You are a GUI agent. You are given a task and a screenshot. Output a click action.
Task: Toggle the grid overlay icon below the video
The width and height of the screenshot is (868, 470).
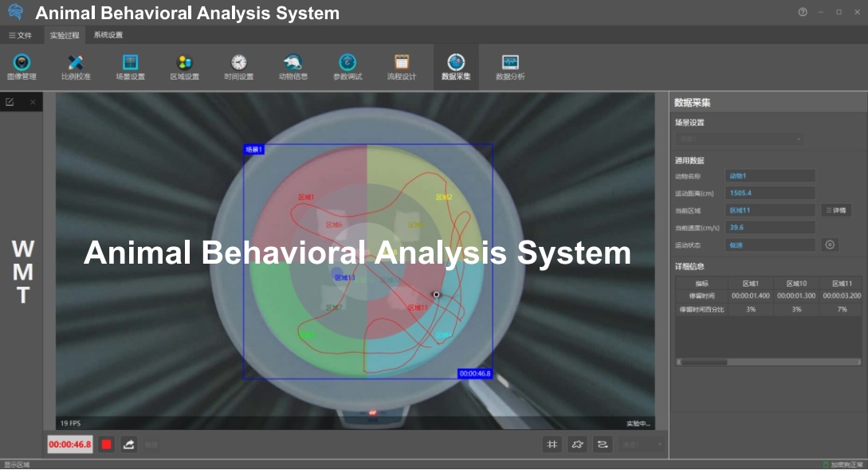(x=552, y=444)
